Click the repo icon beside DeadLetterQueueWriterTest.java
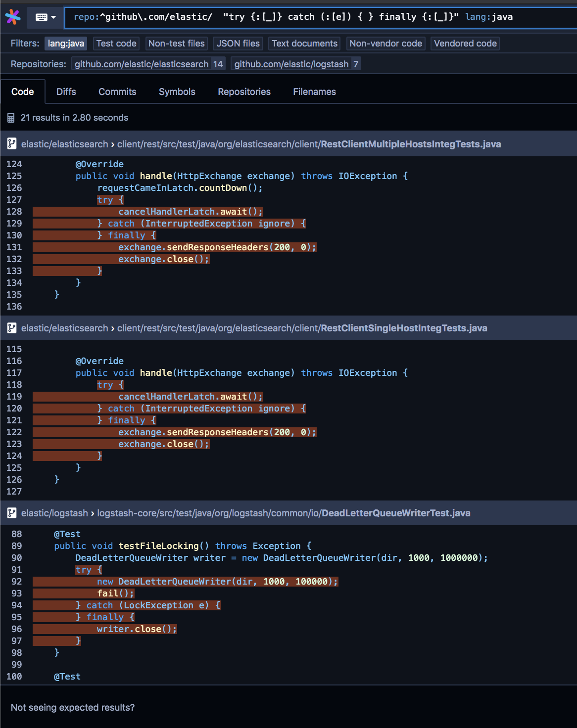577x728 pixels. click(x=12, y=513)
